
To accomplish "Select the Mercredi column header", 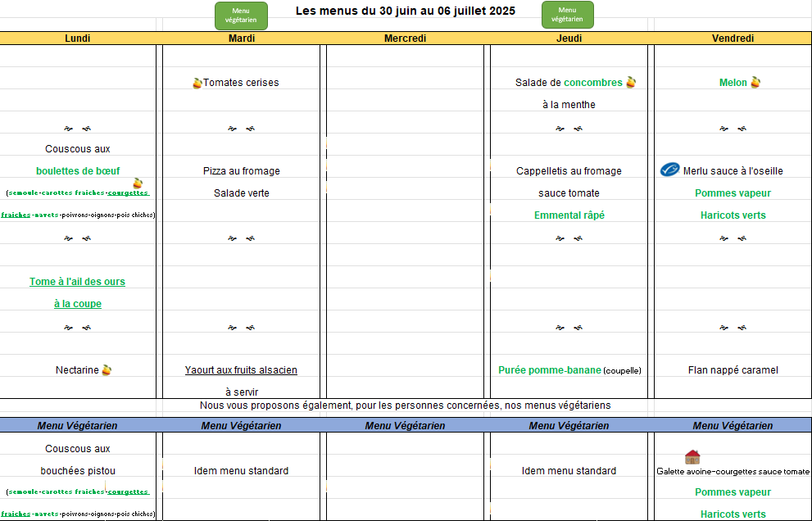I will (405, 39).
